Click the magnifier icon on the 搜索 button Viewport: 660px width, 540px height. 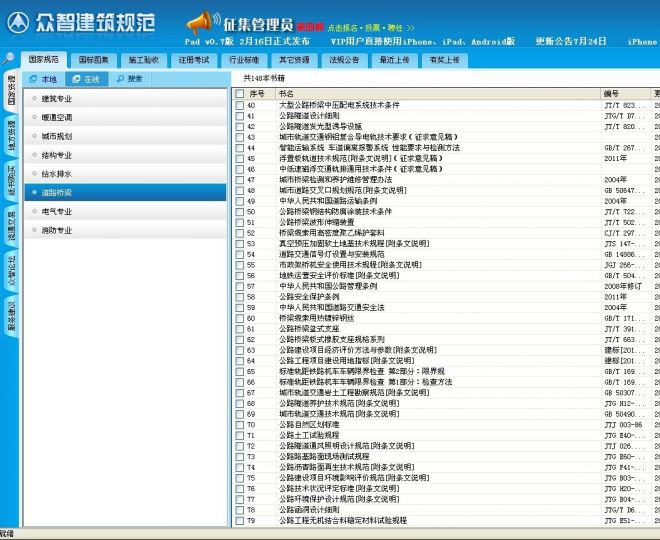[x=120, y=79]
